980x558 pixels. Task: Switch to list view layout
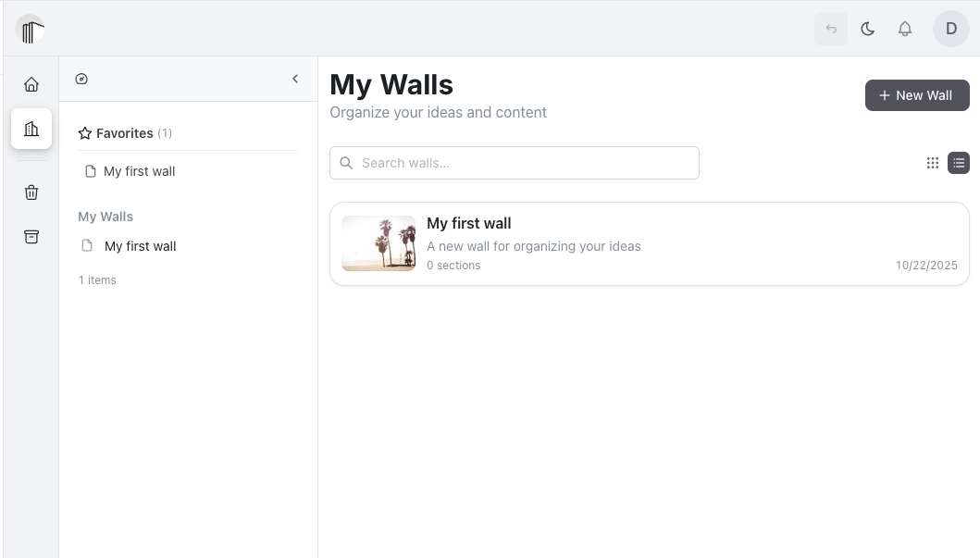click(x=959, y=163)
